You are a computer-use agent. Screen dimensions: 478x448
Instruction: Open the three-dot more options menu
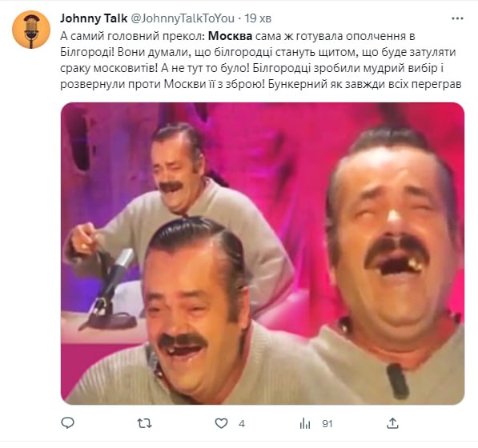click(457, 18)
